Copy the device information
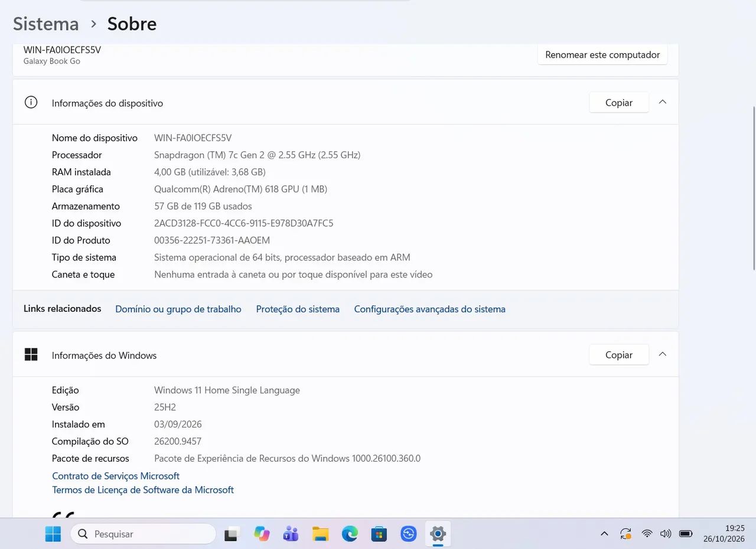 (x=619, y=103)
